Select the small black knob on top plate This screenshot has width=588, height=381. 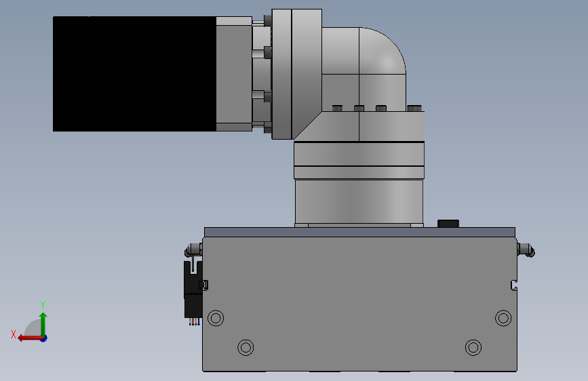point(448,224)
